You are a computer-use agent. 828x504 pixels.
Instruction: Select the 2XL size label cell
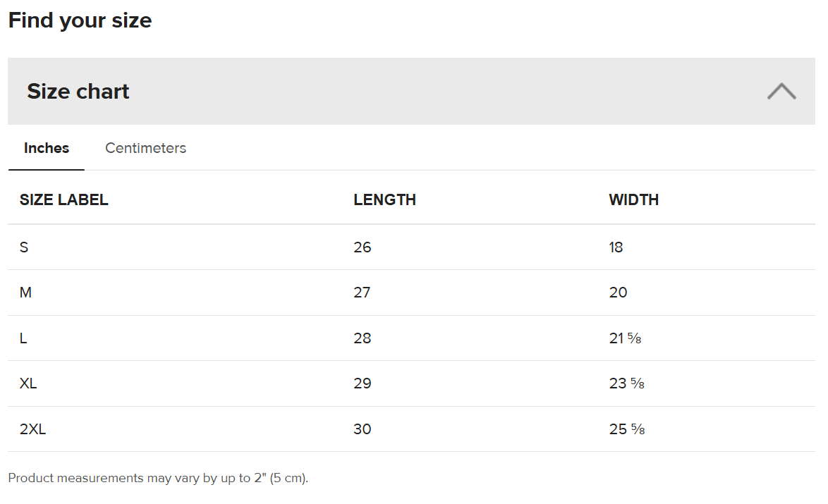[32, 429]
